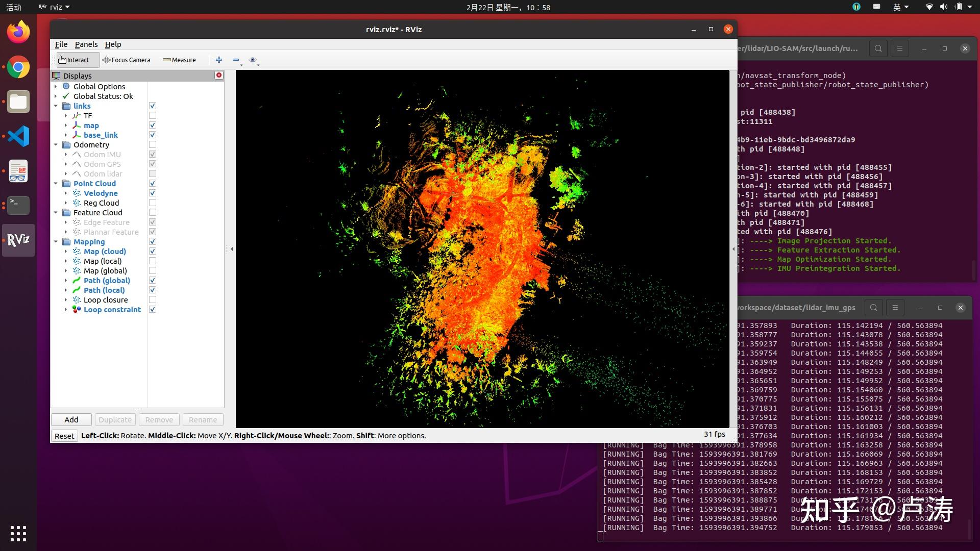Choose the Measure tool
The image size is (980, 551).
179,60
